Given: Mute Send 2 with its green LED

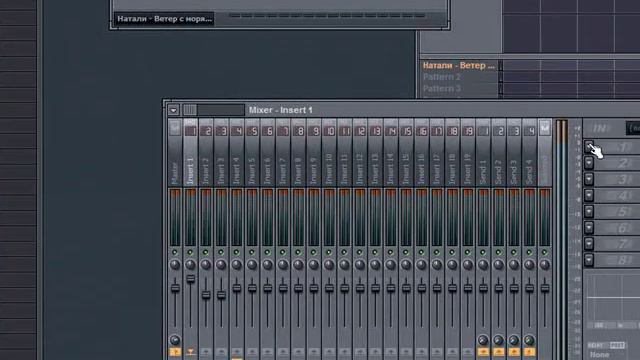Looking at the screenshot, I should [x=498, y=252].
